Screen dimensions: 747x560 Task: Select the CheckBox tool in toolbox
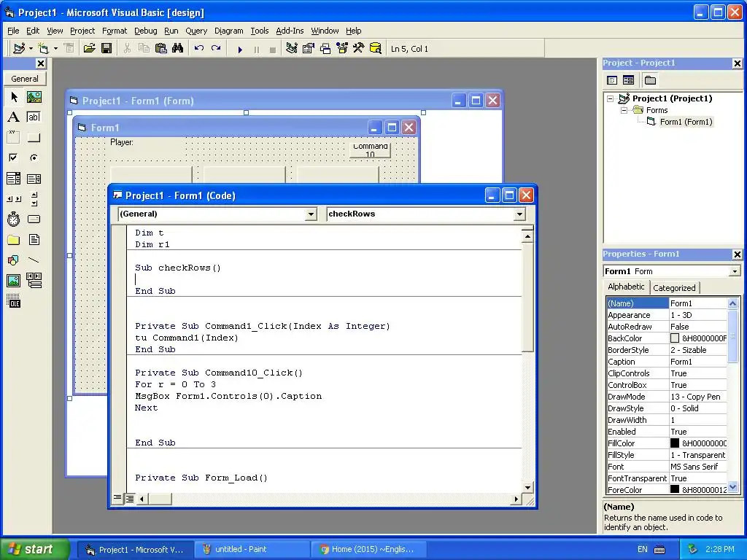[14, 157]
